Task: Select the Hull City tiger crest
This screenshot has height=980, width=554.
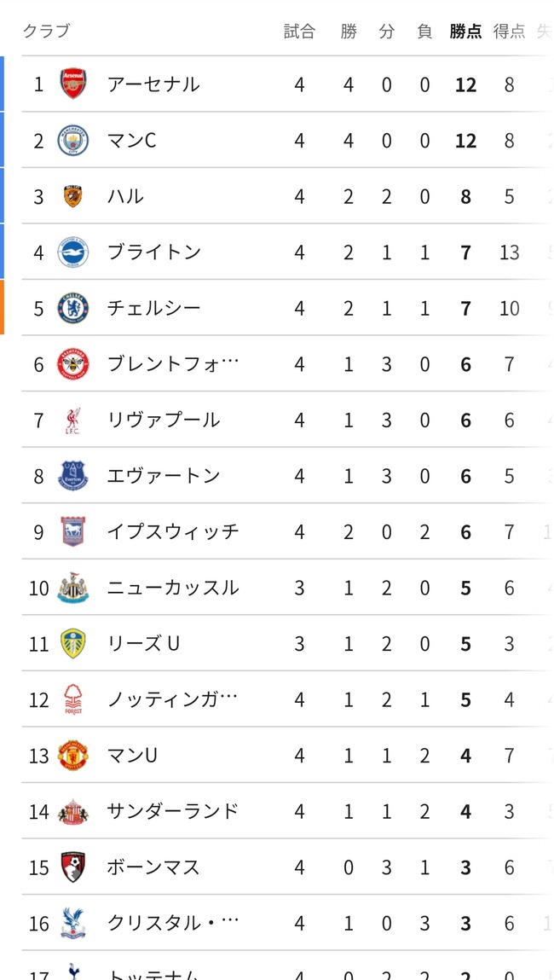Action: (73, 196)
